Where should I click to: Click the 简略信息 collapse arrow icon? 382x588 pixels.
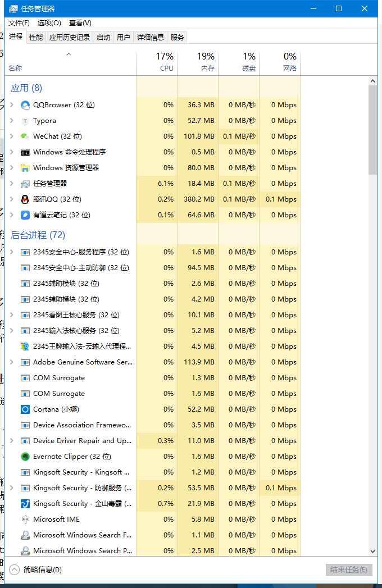(14, 570)
